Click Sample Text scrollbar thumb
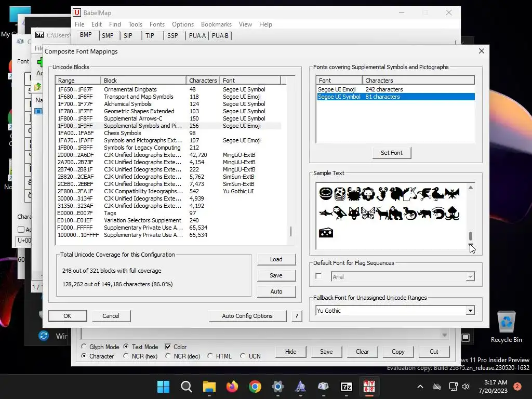The image size is (532, 399). (x=471, y=236)
